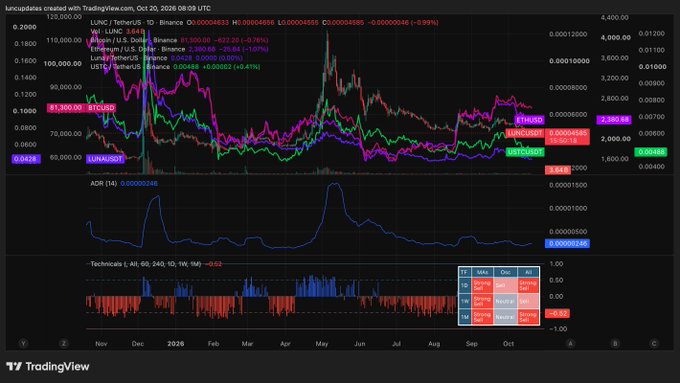The height and width of the screenshot is (383, 680).
Task: Click the Aug label on the time axis
Action: click(434, 344)
